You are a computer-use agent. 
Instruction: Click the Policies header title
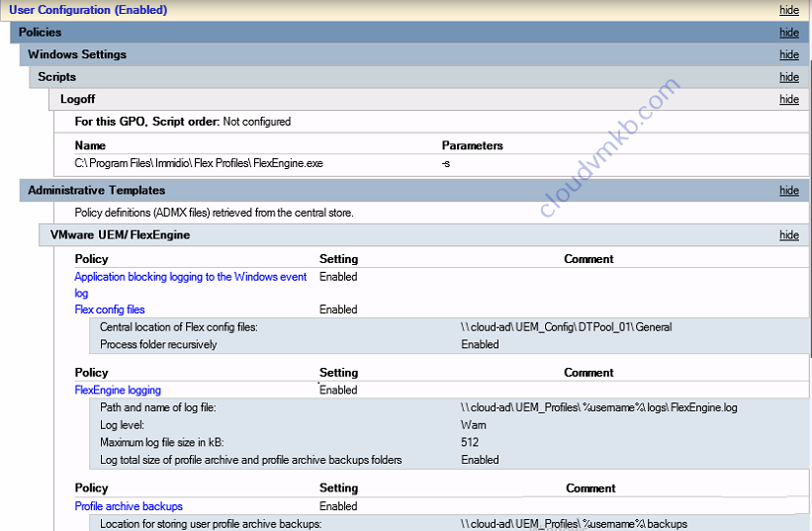40,32
